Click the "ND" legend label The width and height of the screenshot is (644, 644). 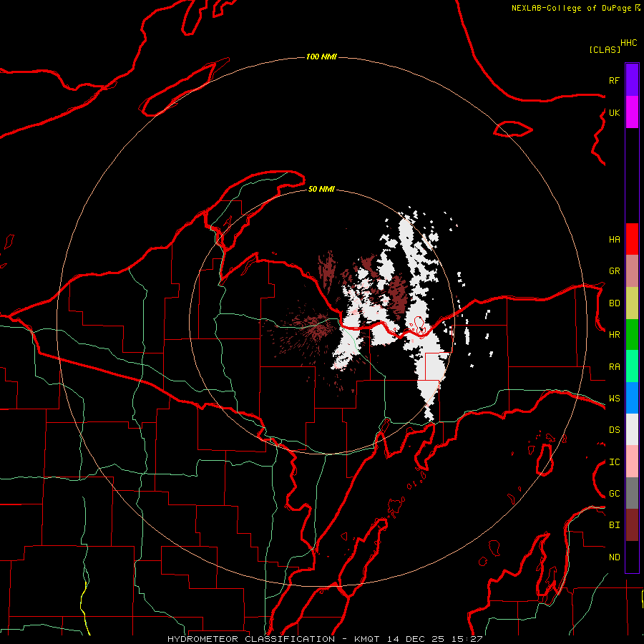click(x=614, y=557)
